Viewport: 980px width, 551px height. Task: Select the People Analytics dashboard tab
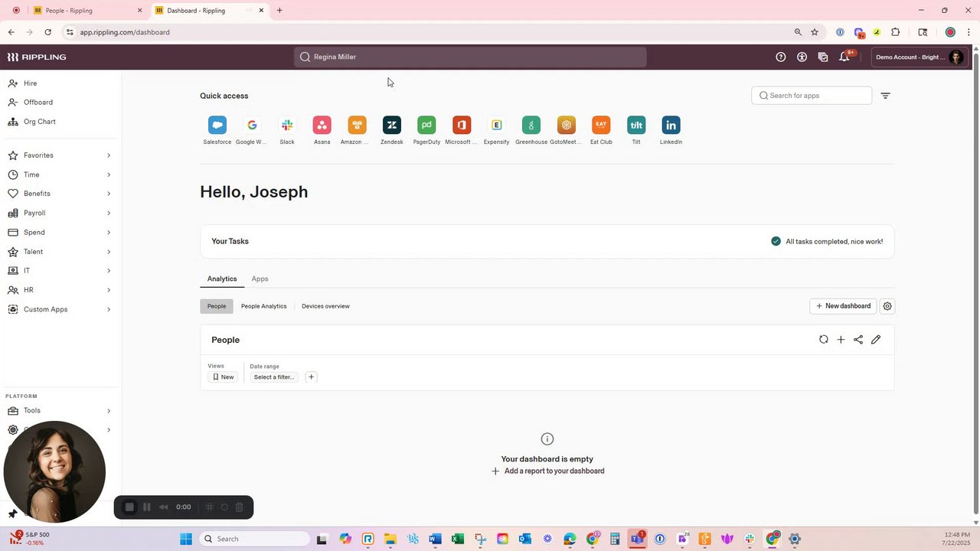[263, 306]
